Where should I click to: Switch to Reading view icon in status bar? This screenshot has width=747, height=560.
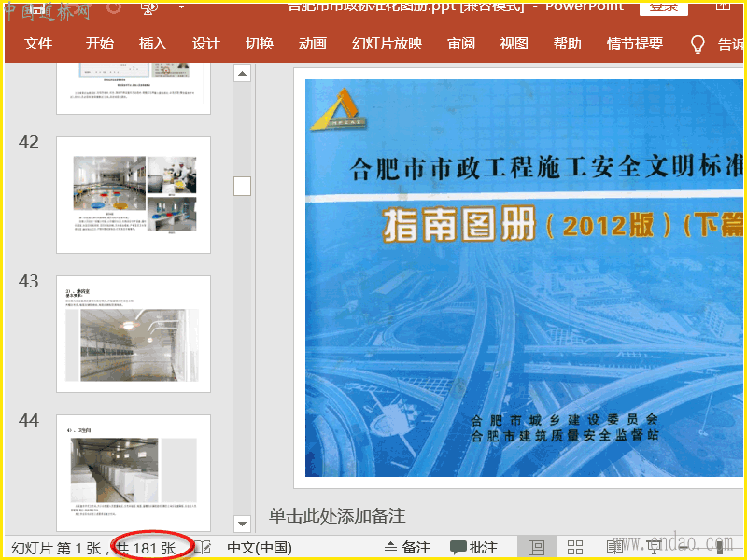coord(614,548)
